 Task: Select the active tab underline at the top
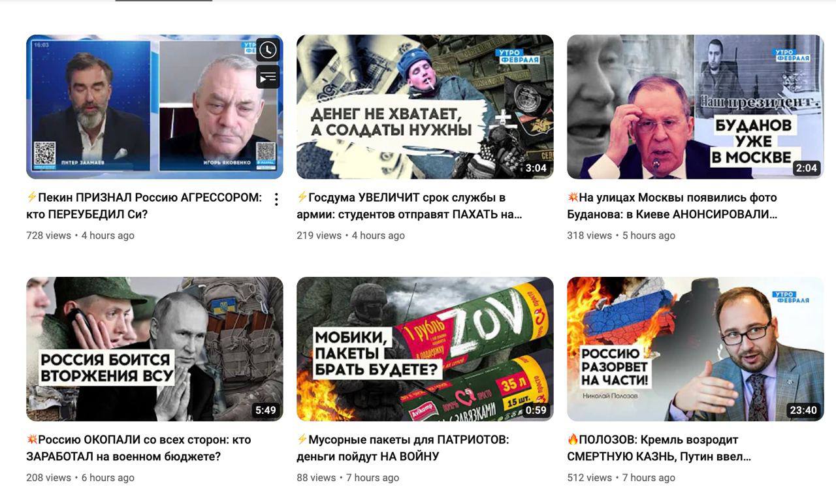pyautogui.click(x=164, y=1)
